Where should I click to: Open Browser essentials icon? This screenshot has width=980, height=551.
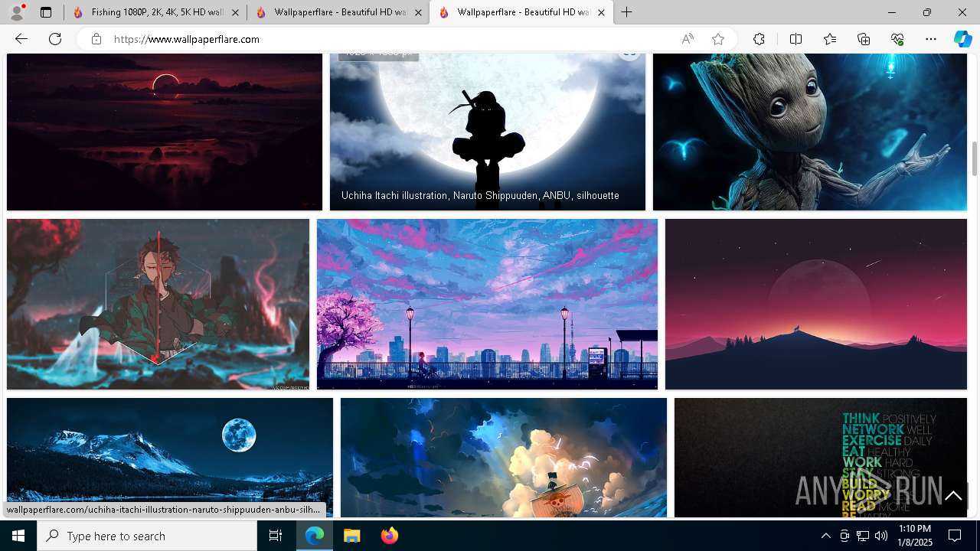point(897,39)
